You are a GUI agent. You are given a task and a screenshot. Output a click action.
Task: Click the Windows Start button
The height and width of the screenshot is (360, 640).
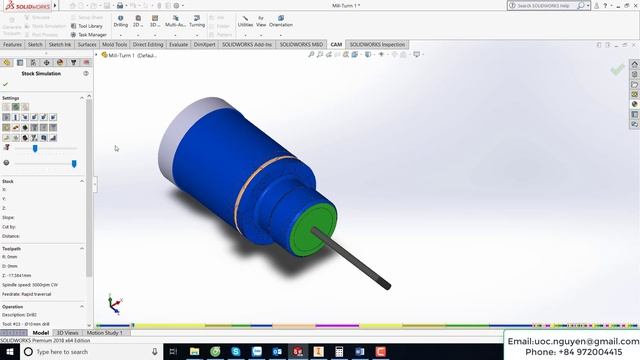[10, 352]
